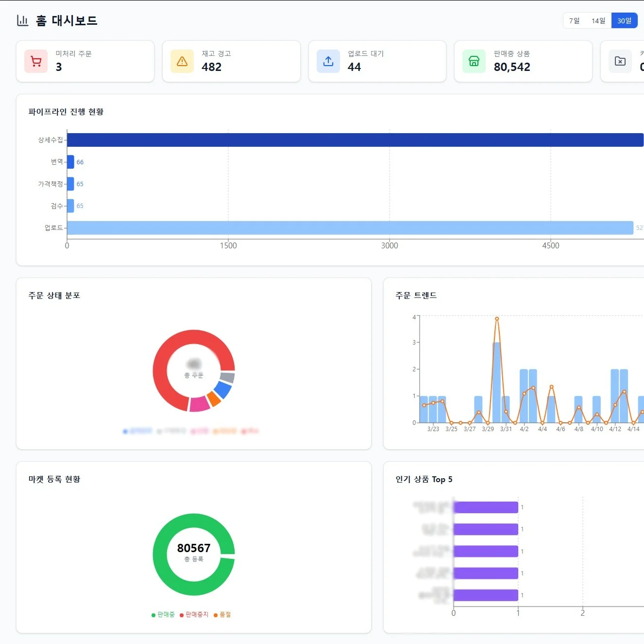Click the 4/12 axis label in 주문 트렌드
Viewport: 644px width, 644px height.
pyautogui.click(x=615, y=429)
